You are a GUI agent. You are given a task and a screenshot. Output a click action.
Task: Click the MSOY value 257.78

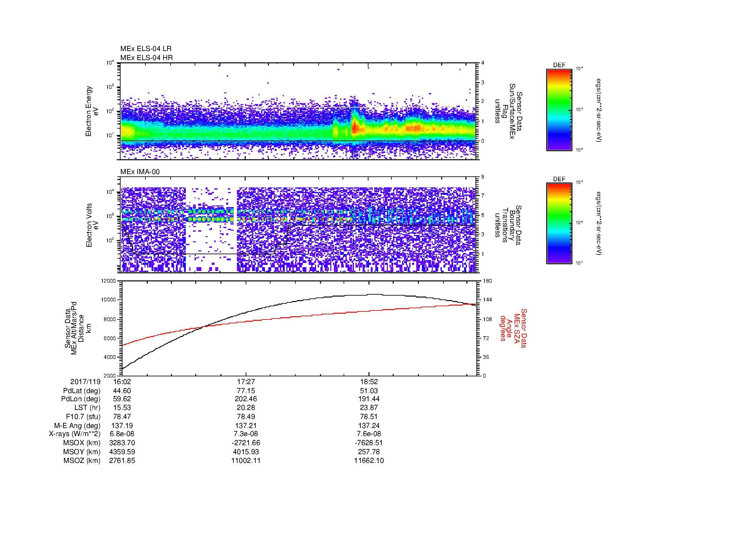(x=369, y=452)
